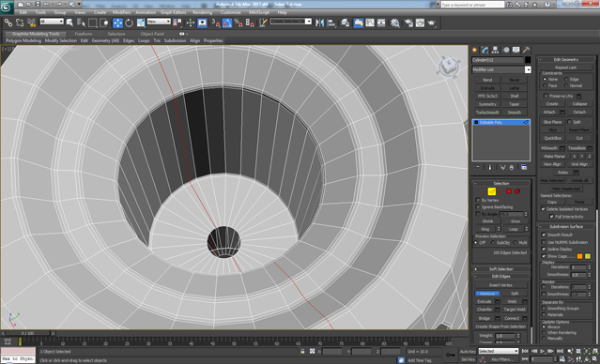Click the Configure Modifier Sets icon
This screenshot has width=600, height=364.
coord(524,168)
